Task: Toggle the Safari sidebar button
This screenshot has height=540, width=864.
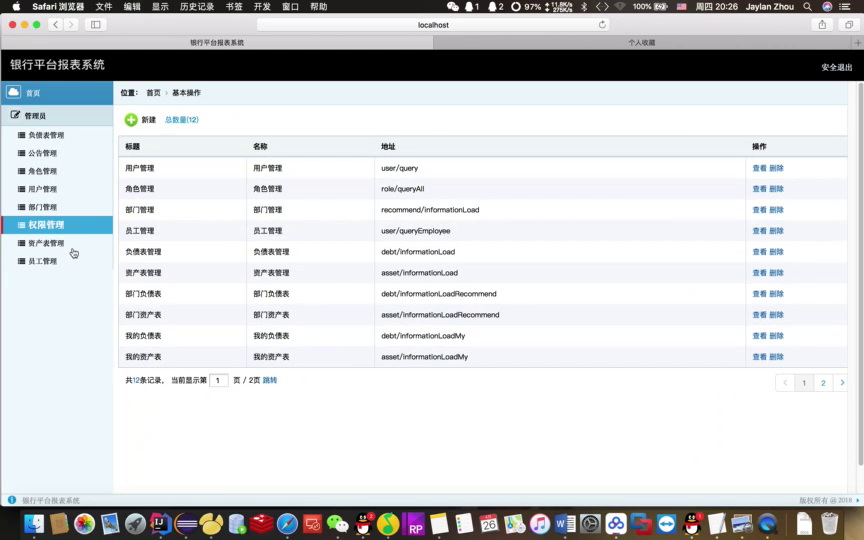Action: point(95,24)
